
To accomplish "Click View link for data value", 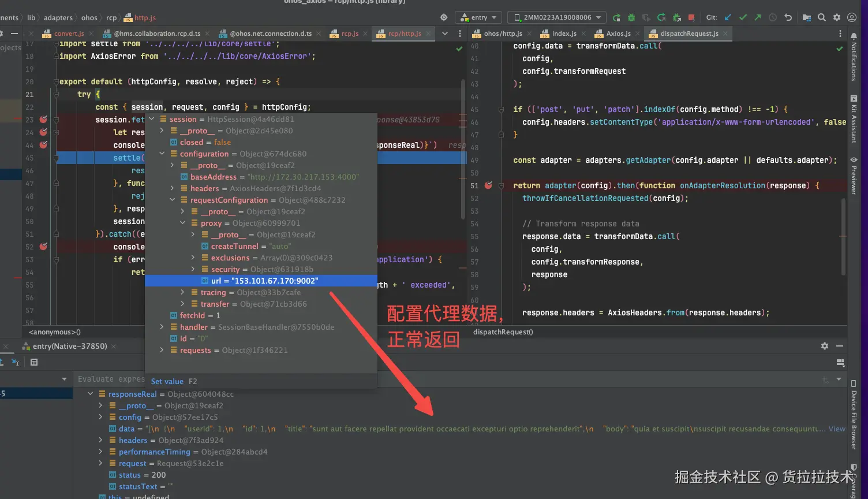I will [837, 429].
